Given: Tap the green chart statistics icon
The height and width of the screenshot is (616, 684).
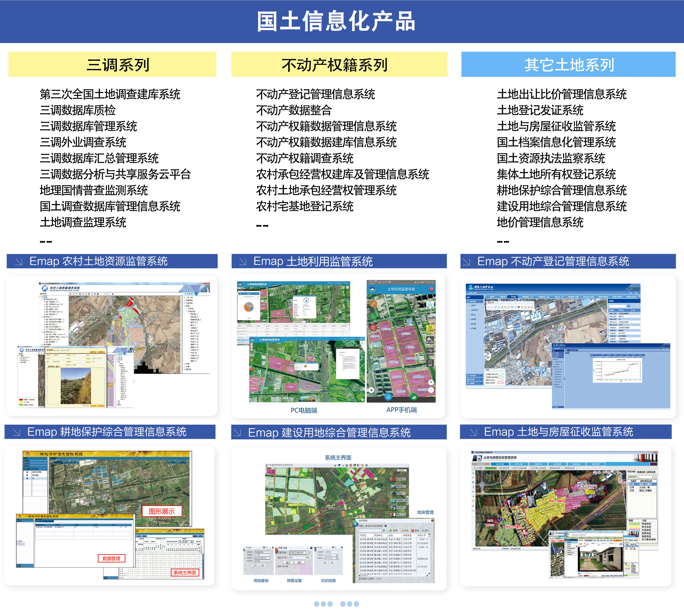Looking at the screenshot, I should tap(414, 397).
